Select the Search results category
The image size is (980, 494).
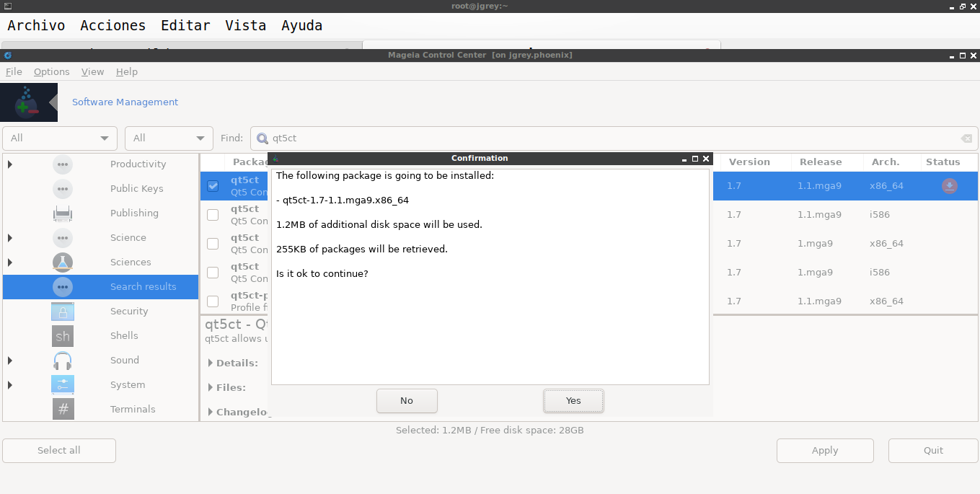pos(100,287)
